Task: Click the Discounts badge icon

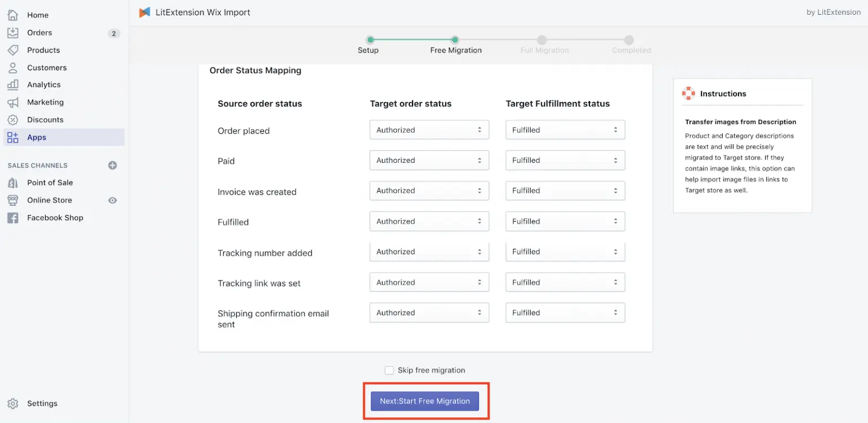Action: pos(12,120)
